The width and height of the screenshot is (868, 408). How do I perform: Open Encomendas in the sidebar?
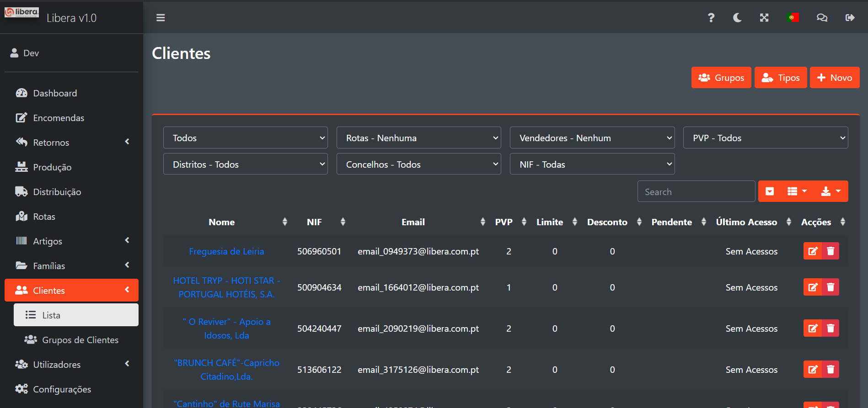[59, 118]
